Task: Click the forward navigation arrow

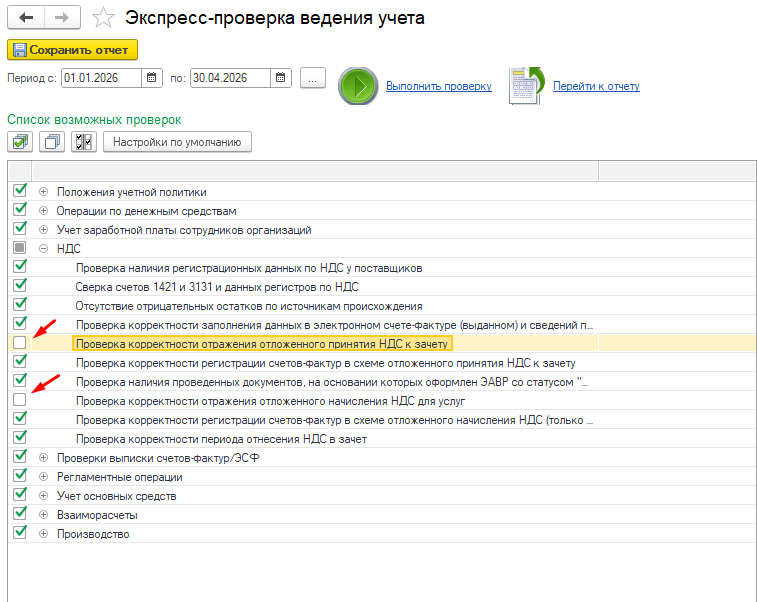Action: click(x=61, y=18)
